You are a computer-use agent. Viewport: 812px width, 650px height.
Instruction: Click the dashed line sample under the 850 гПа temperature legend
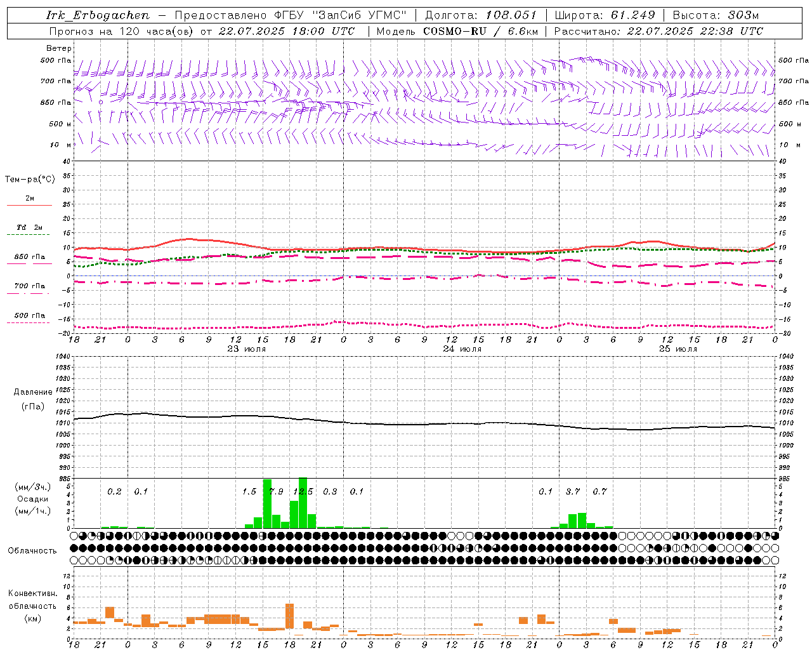(x=29, y=264)
